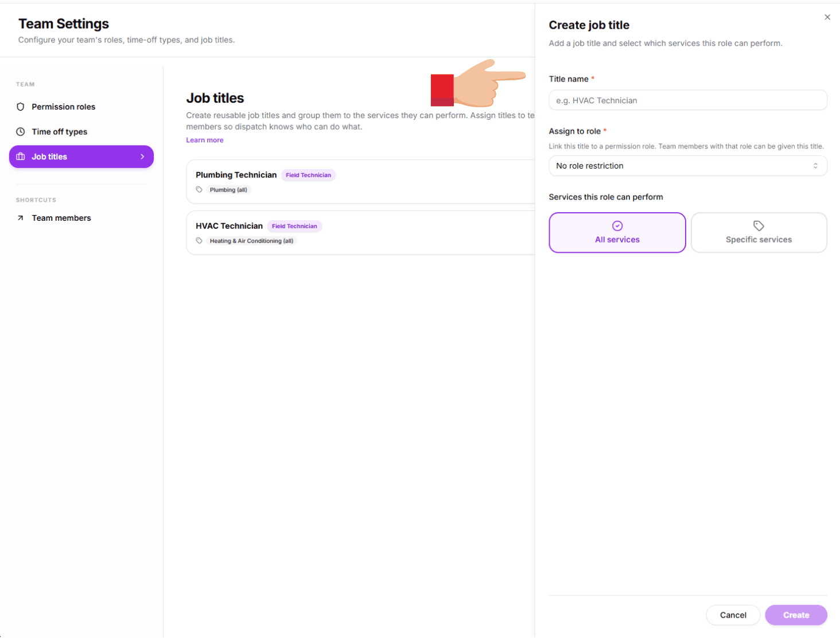Open the Assign to role dropdown
Image resolution: width=840 pixels, height=640 pixels.
(x=687, y=166)
